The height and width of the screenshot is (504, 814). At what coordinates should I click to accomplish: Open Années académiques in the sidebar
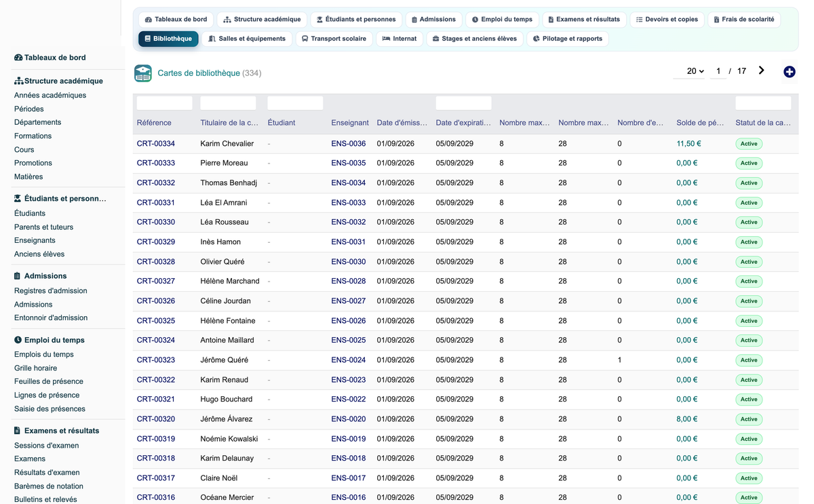(50, 96)
